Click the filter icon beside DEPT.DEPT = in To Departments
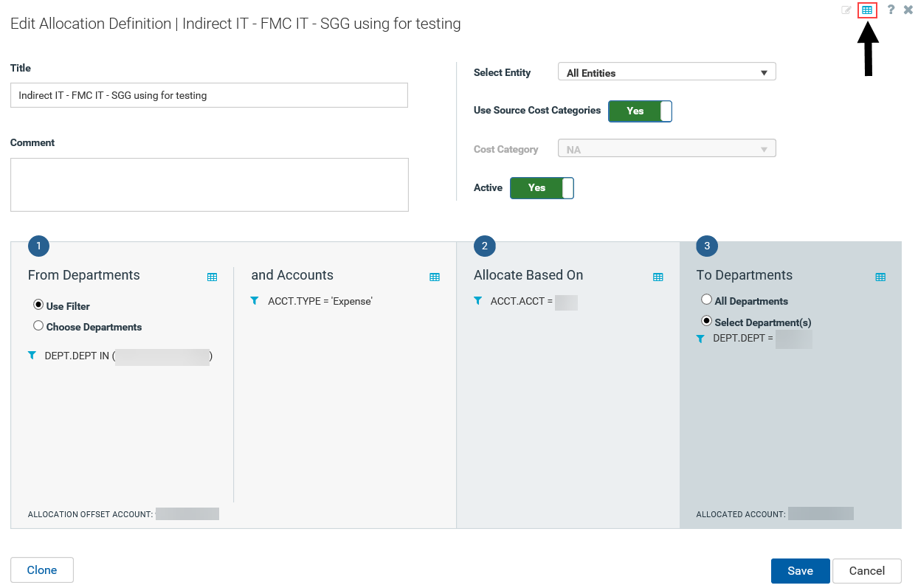Screen dimensions: 918x588 (x=700, y=339)
